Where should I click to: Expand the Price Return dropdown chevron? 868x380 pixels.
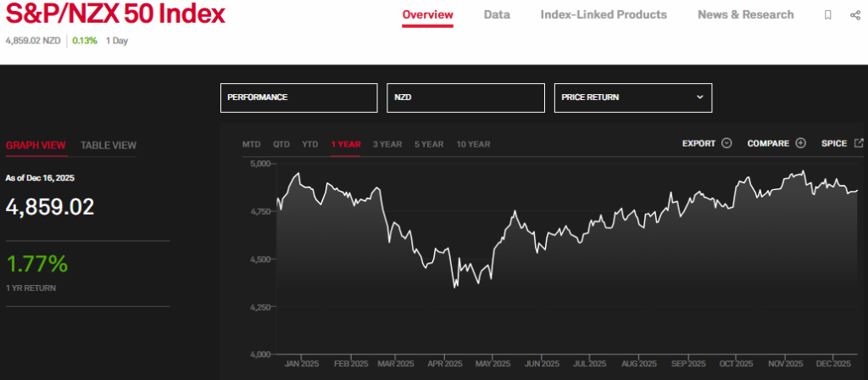pos(699,97)
